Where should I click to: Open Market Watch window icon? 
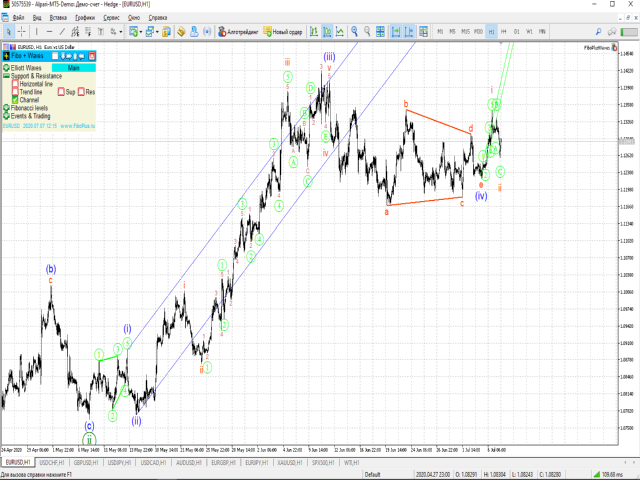(x=166, y=32)
